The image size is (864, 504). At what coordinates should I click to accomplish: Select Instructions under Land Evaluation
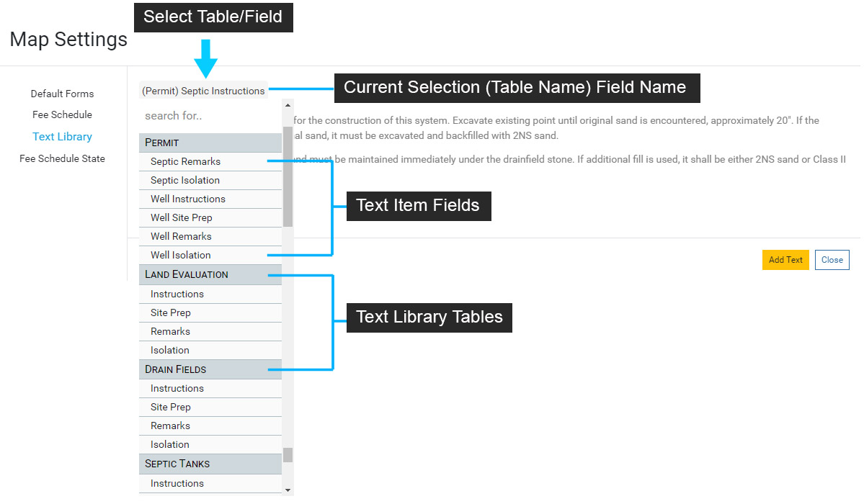click(177, 294)
